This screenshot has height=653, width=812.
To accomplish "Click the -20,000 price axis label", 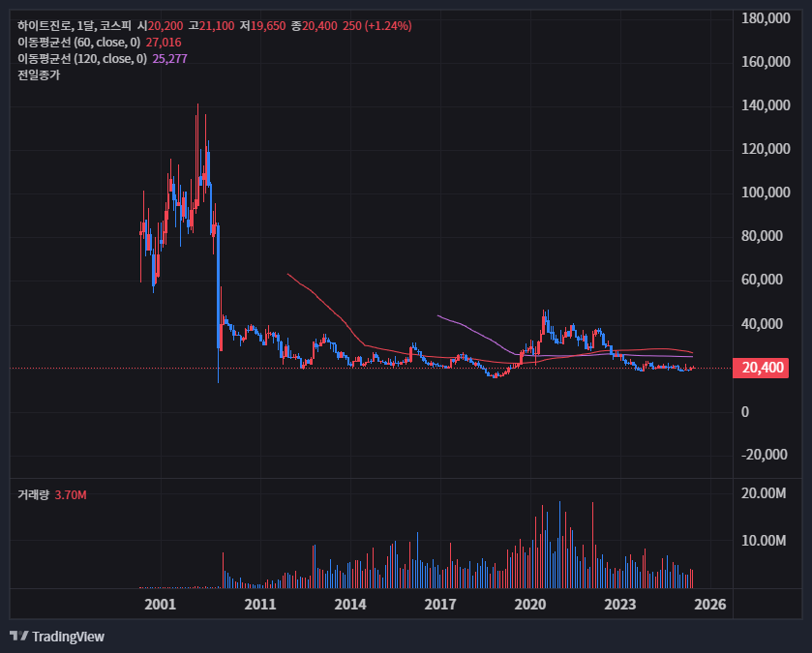I will click(x=765, y=455).
